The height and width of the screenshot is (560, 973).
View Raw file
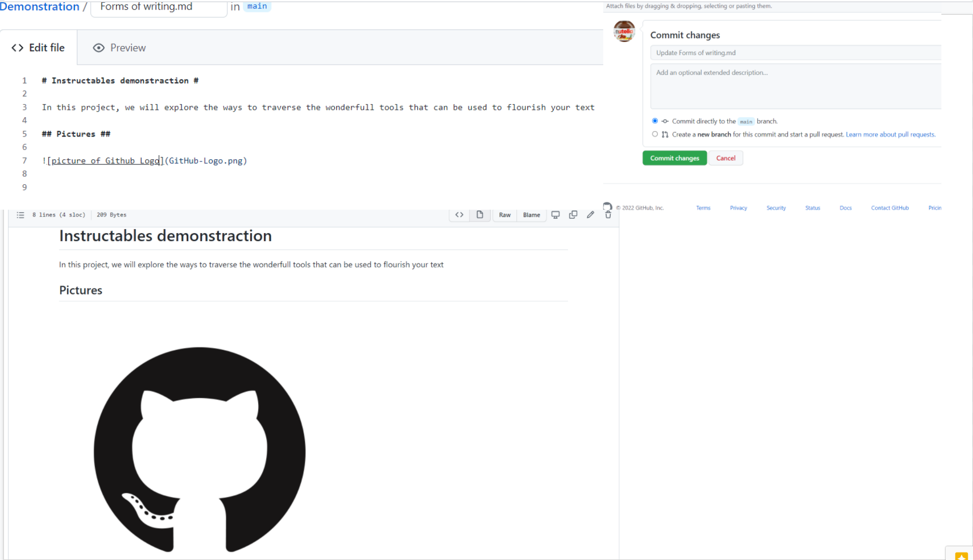[x=505, y=215]
